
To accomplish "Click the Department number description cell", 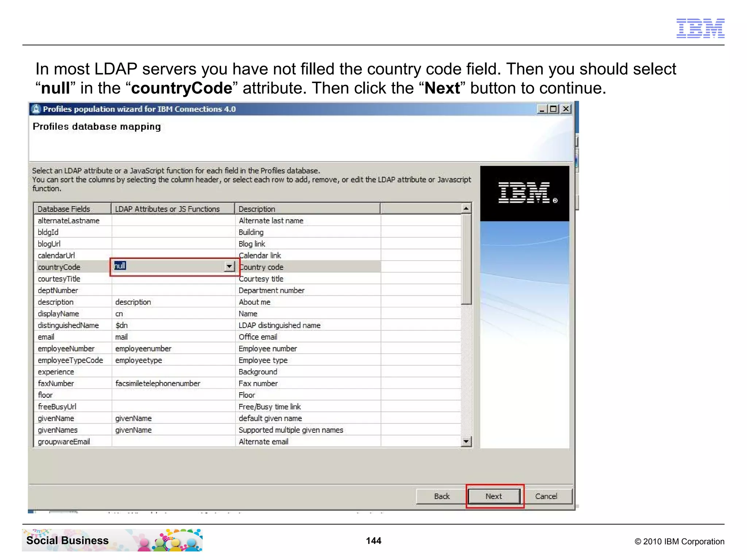I will point(308,291).
